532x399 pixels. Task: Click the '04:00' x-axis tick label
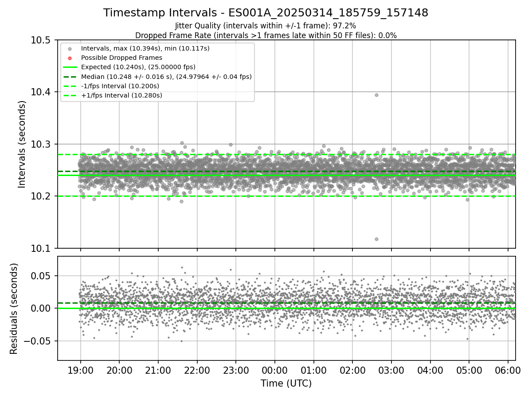430,370
